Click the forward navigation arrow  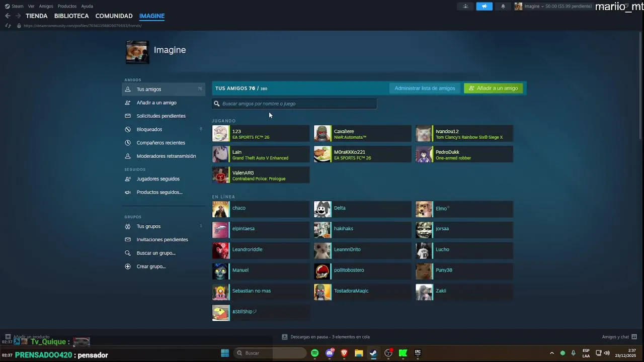(18, 16)
